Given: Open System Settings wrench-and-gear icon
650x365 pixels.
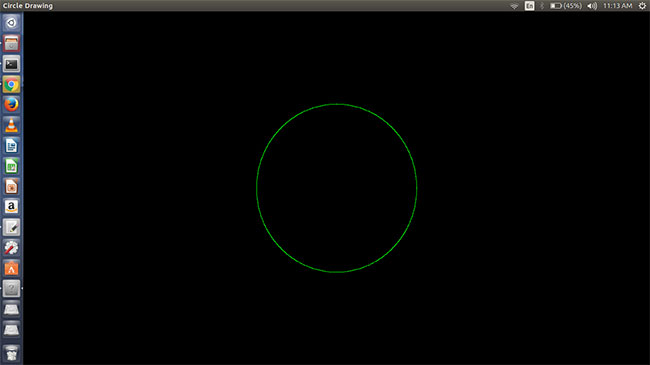Looking at the screenshot, I should (x=11, y=248).
